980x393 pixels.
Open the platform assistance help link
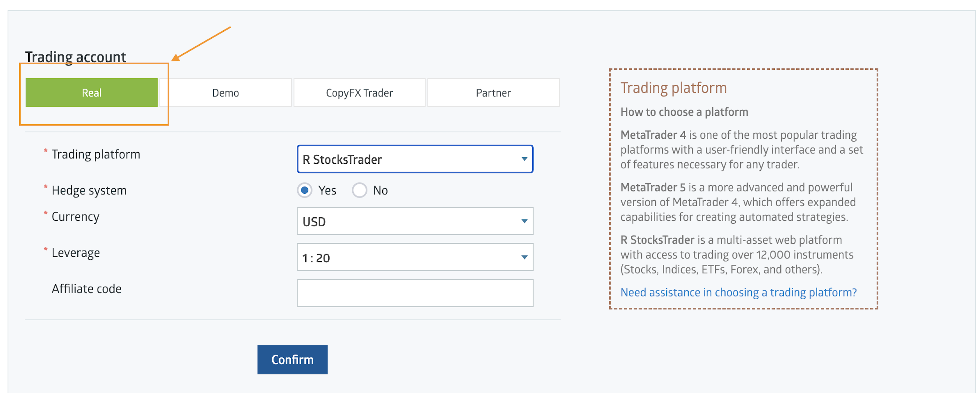tap(738, 292)
